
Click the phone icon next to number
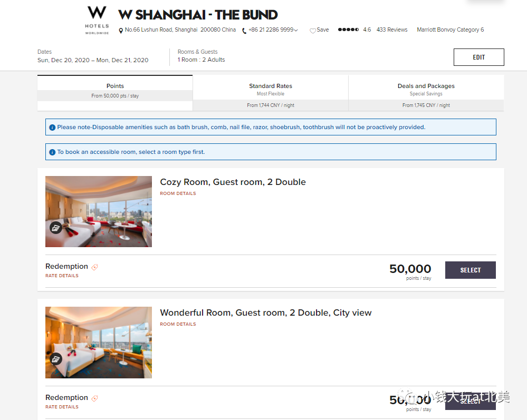[x=244, y=31]
